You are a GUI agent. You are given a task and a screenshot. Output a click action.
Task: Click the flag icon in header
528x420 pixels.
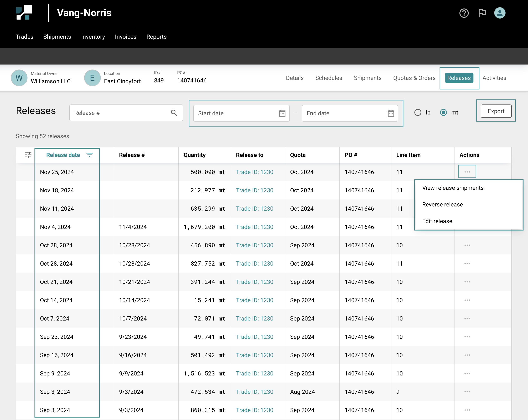(x=482, y=13)
